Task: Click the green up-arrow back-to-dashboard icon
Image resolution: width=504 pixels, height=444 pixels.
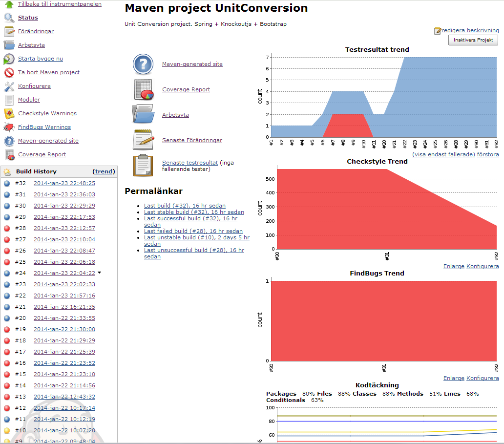Action: click(x=9, y=4)
